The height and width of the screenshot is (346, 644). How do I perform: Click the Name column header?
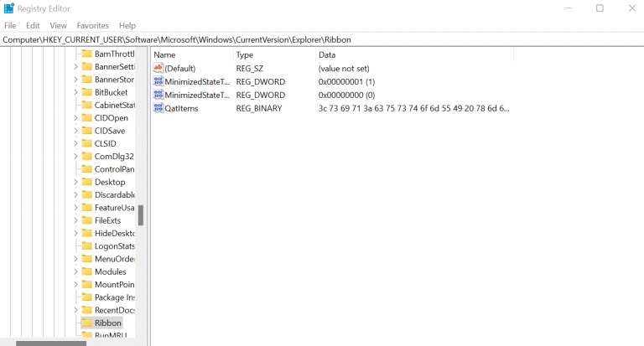(x=192, y=54)
